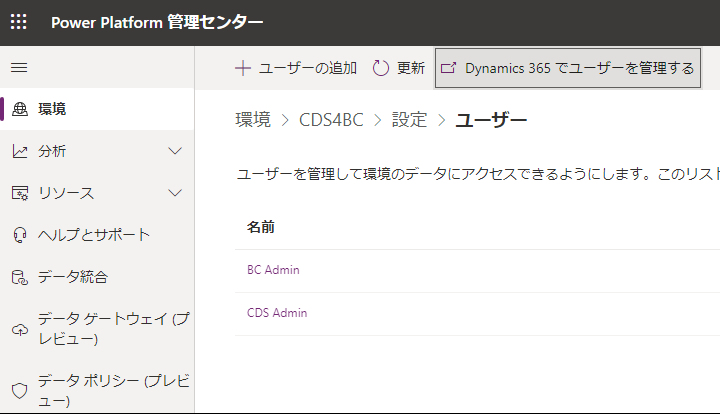This screenshot has height=414, width=720.
Task: Open the app launcher waffle icon
Action: click(19, 22)
